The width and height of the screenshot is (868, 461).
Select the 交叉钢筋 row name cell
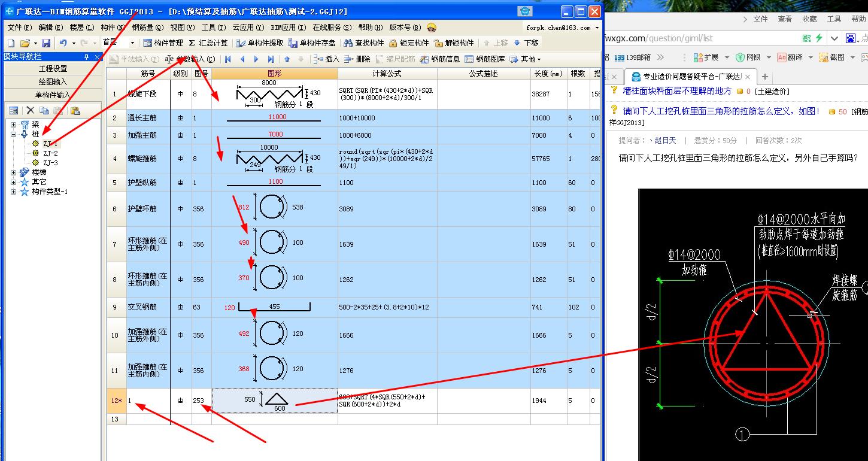(x=148, y=307)
